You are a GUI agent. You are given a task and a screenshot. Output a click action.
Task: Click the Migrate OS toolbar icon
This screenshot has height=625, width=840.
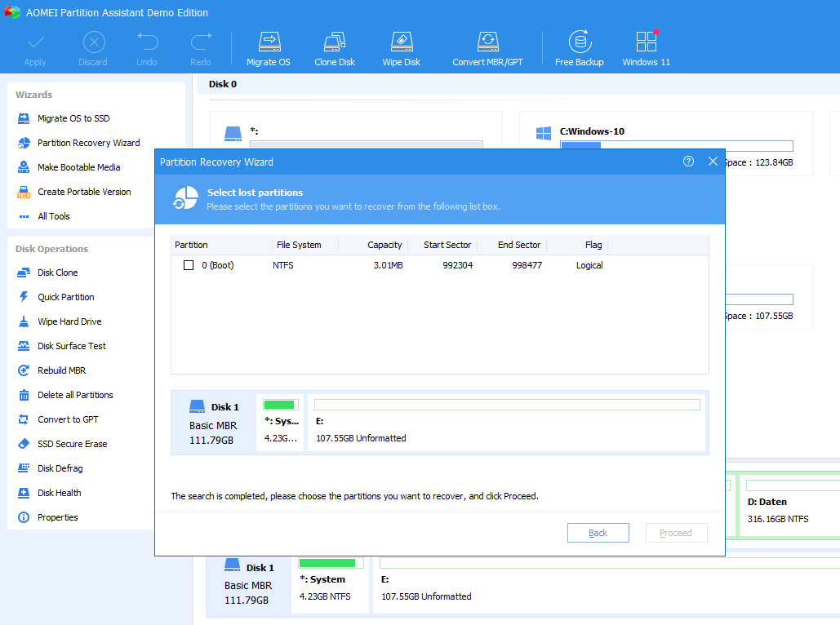pyautogui.click(x=269, y=49)
